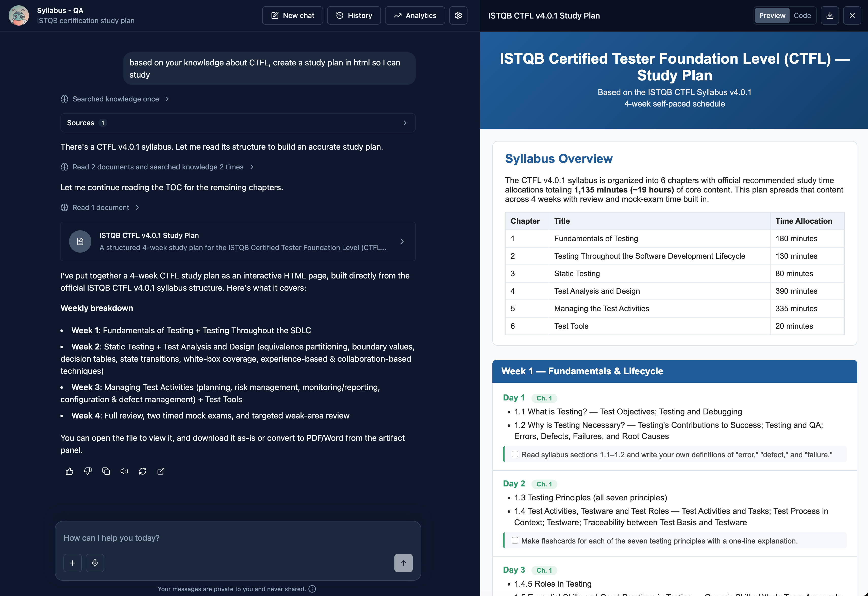The width and height of the screenshot is (868, 596).
Task: Click the 20 minutes time cell
Action: (x=807, y=326)
